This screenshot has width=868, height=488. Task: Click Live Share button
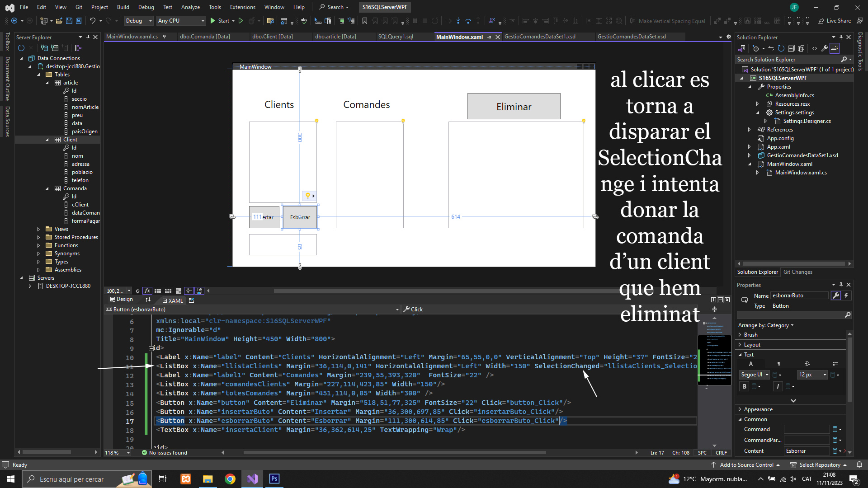[835, 21]
